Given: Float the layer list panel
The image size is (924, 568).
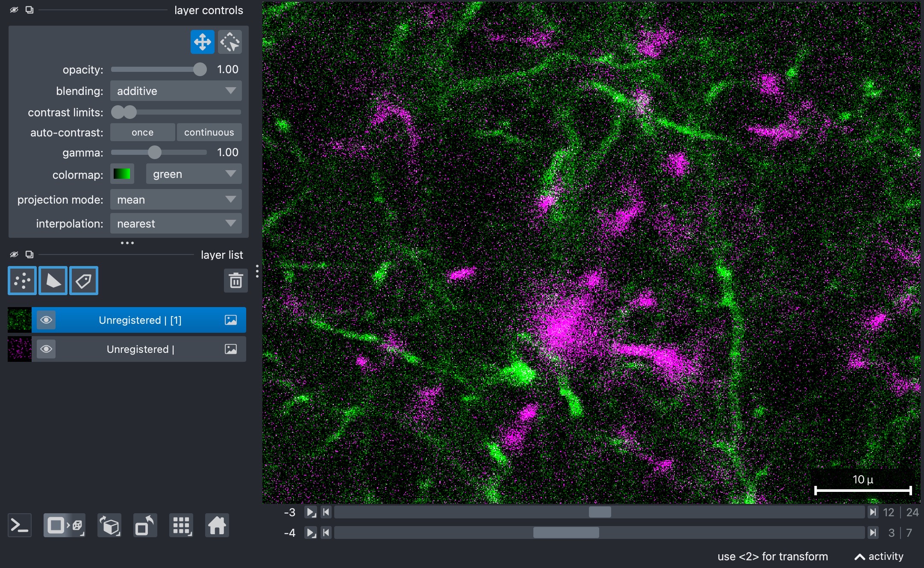Looking at the screenshot, I should click(29, 254).
